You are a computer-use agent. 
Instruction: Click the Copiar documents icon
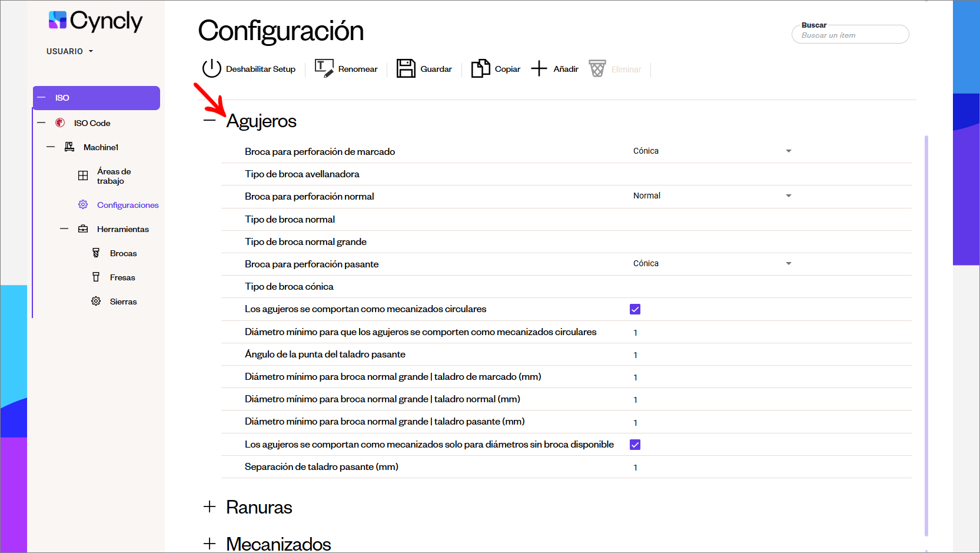(481, 68)
